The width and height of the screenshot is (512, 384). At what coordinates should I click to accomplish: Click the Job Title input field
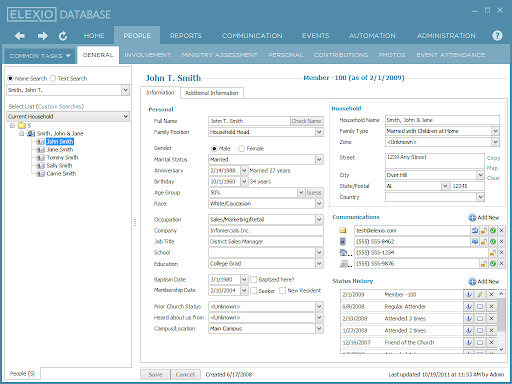tap(266, 241)
